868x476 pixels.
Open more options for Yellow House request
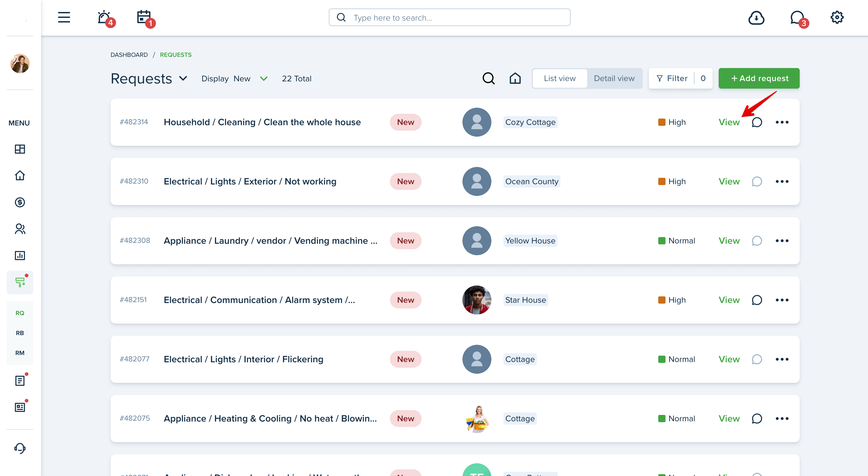(782, 241)
